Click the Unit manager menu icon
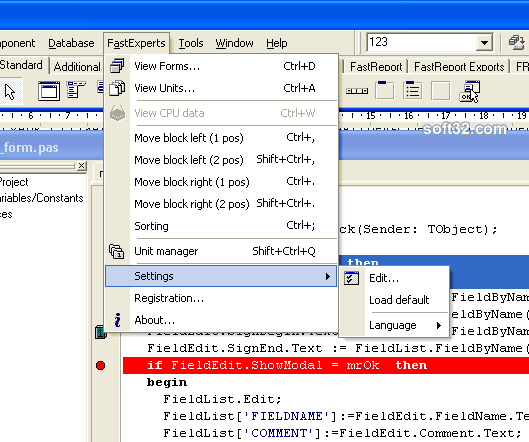This screenshot has width=529, height=442. 117,251
